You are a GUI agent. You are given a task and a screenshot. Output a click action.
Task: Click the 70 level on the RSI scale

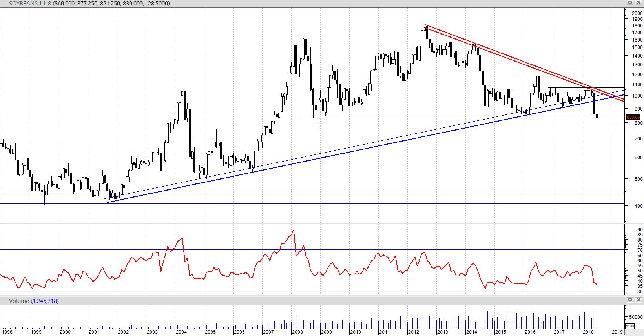[640, 250]
